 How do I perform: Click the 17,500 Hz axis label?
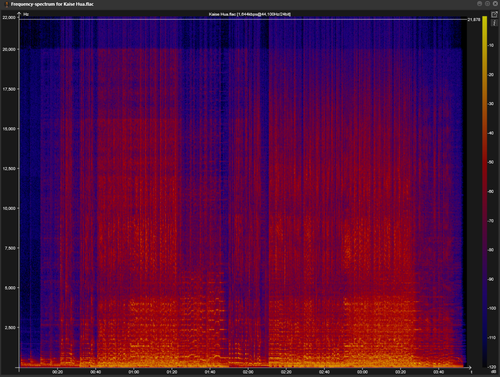pos(9,89)
